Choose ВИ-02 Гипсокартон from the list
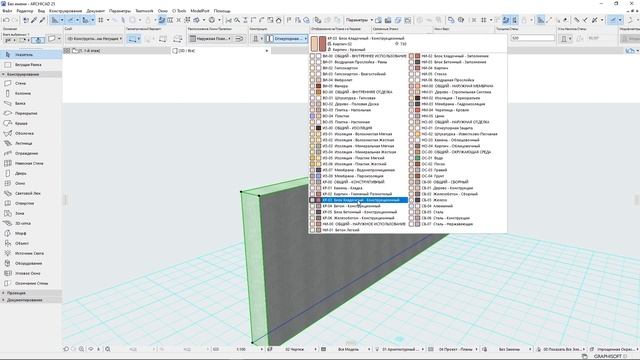The image size is (640, 360). pyautogui.click(x=358, y=68)
